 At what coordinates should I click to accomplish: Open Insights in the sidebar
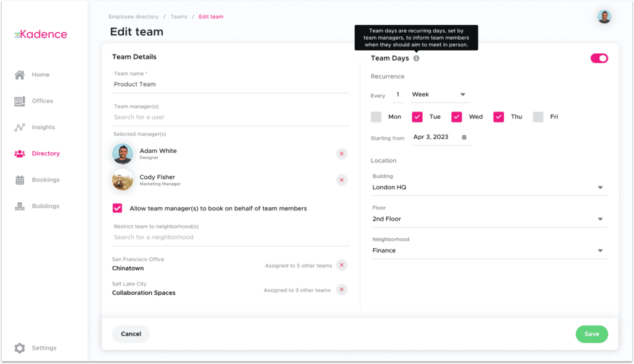coord(43,128)
